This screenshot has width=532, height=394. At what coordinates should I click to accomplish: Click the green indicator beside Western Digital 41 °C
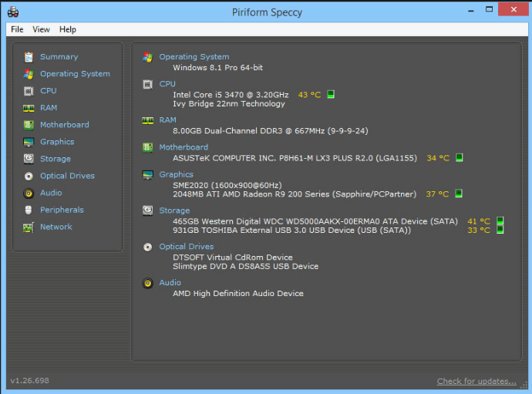click(500, 221)
